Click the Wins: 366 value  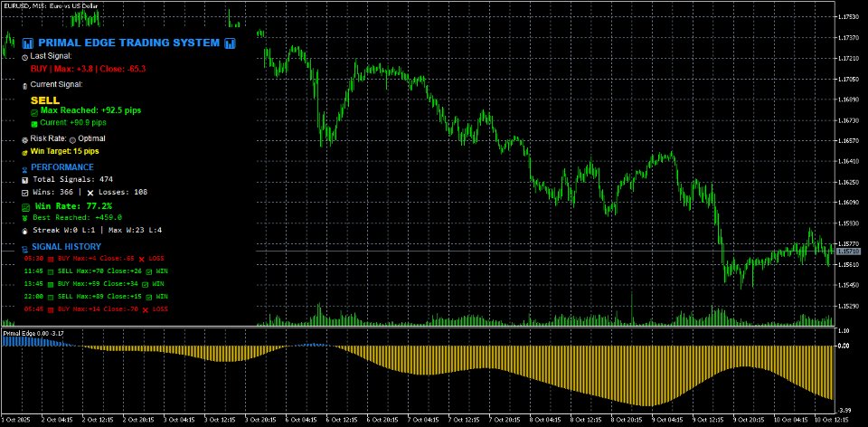click(52, 192)
